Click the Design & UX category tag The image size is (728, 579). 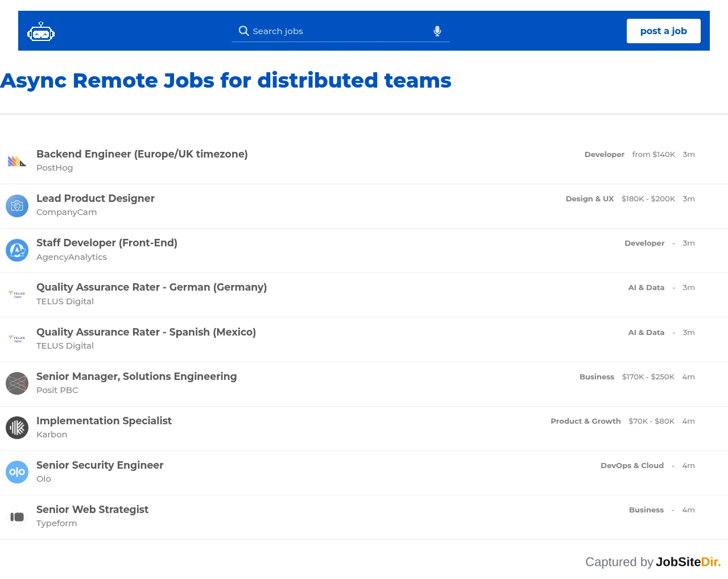[x=590, y=198]
